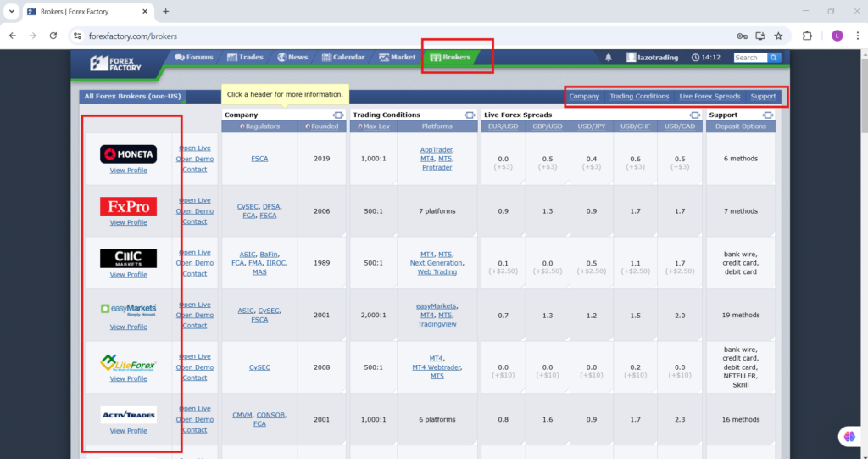The image size is (868, 459).
Task: Open the CONSOB regulator link
Action: [x=270, y=415]
